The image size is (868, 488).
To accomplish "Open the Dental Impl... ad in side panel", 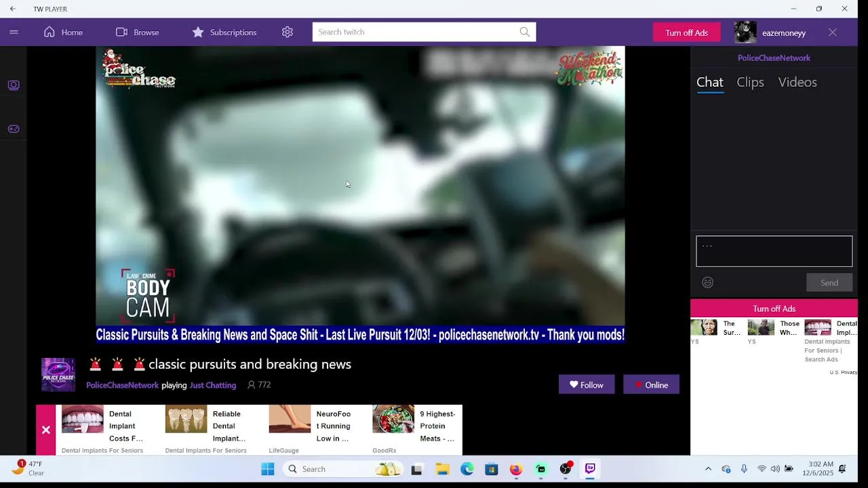I will [x=831, y=341].
